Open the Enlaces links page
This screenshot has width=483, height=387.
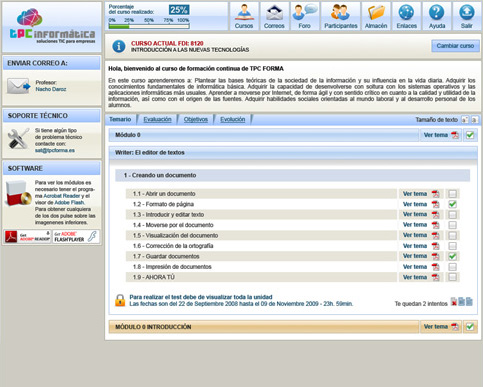(407, 16)
